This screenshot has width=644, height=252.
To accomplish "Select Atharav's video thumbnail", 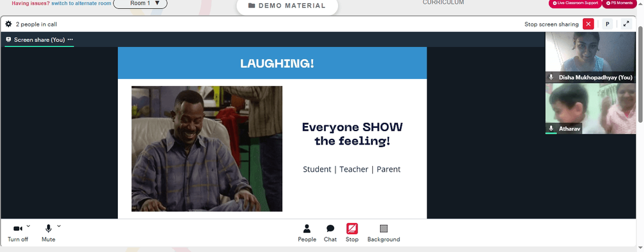I will [x=590, y=109].
